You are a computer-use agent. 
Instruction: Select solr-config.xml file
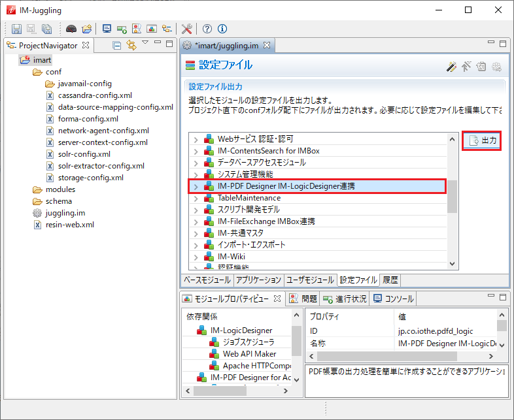(84, 154)
